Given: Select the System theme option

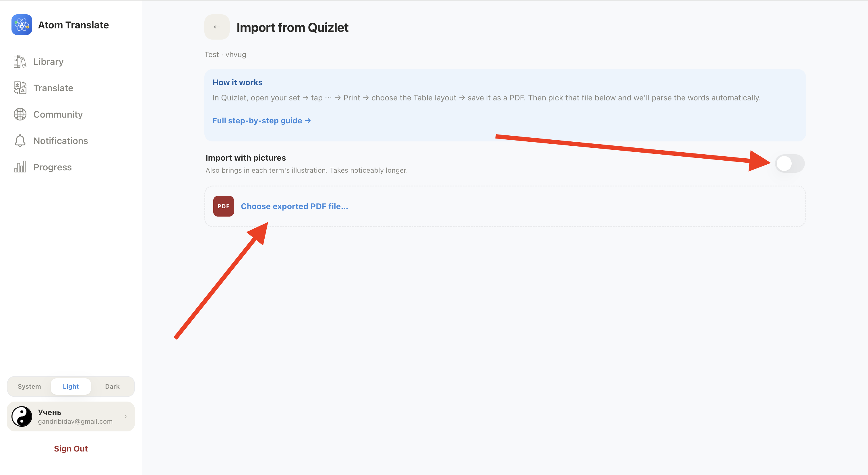Looking at the screenshot, I should click(x=29, y=386).
